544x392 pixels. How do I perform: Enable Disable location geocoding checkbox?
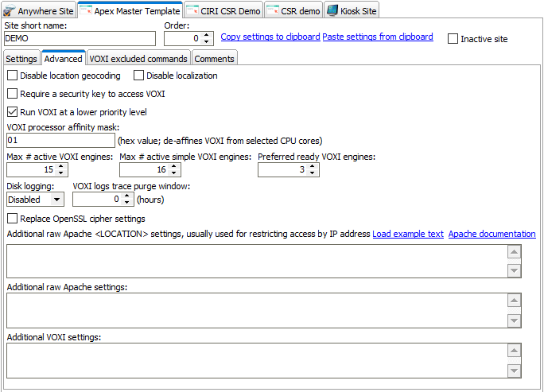pyautogui.click(x=12, y=76)
